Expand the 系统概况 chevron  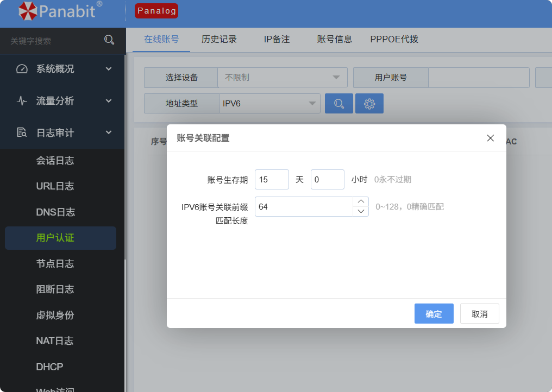[x=109, y=69]
